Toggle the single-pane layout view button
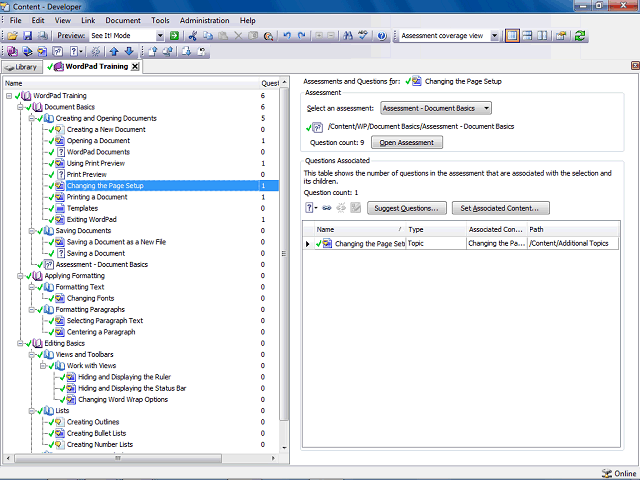640x480 pixels. (x=512, y=36)
